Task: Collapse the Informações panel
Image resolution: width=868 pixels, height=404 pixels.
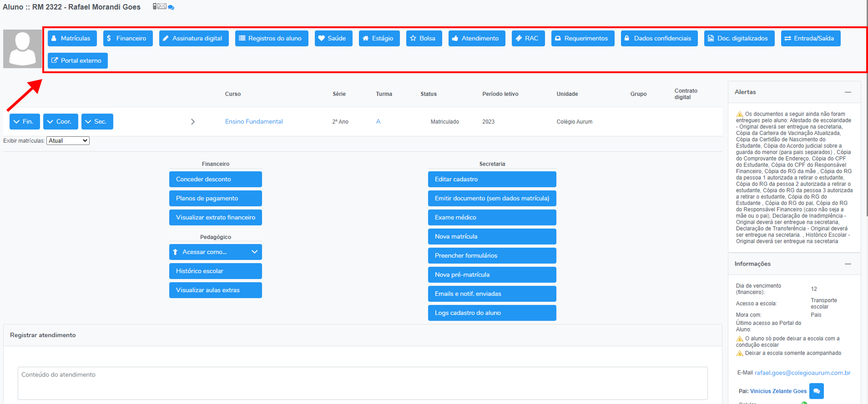Action: 848,264
